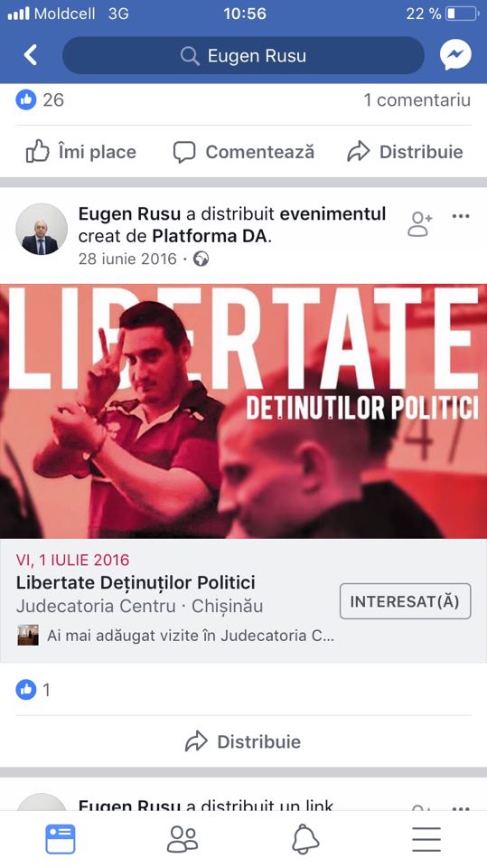Tap the add friend icon on post

[x=419, y=224]
